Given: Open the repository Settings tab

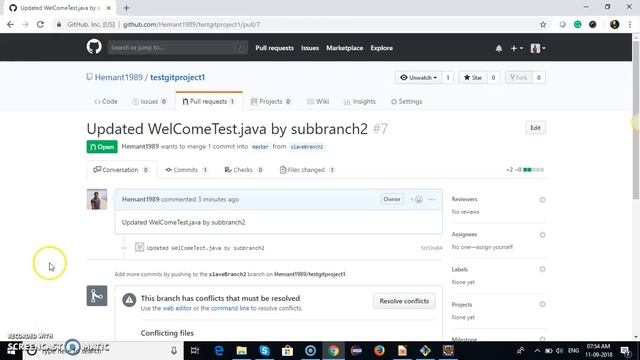Looking at the screenshot, I should tap(407, 101).
